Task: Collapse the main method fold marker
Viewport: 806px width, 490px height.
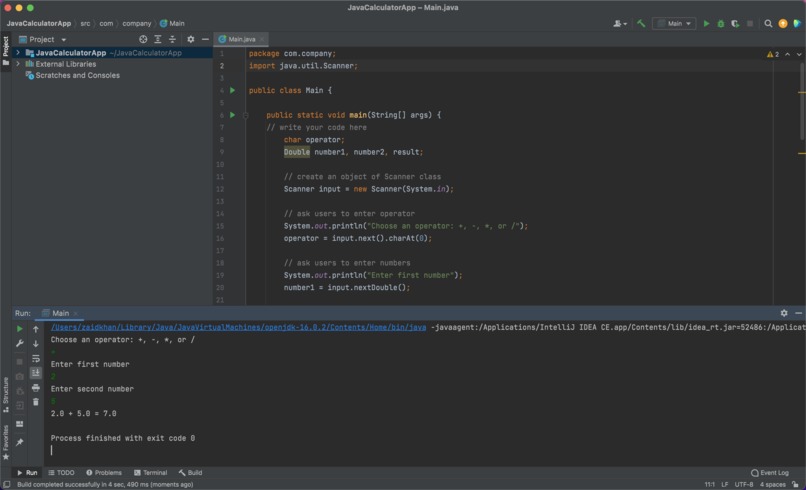Action: tap(246, 115)
